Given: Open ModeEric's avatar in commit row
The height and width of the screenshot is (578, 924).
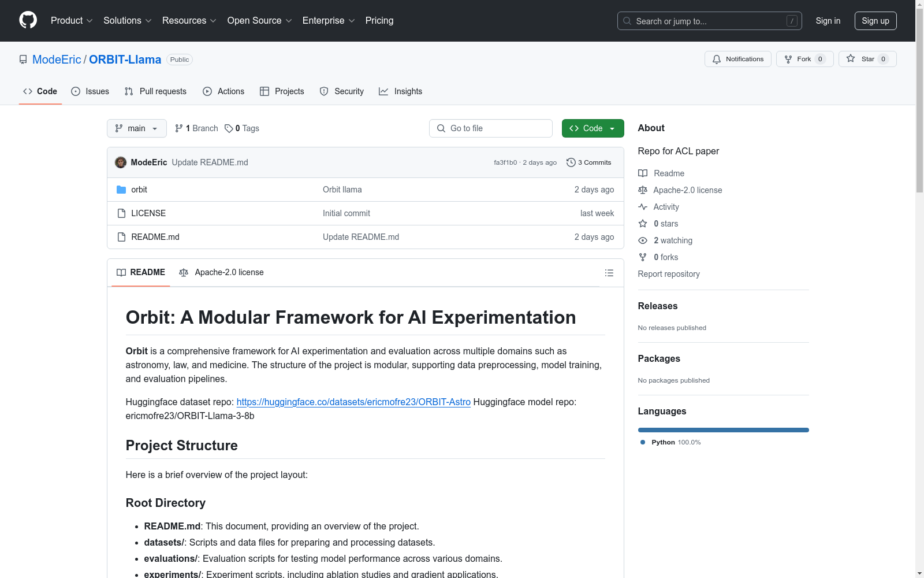Looking at the screenshot, I should point(121,162).
